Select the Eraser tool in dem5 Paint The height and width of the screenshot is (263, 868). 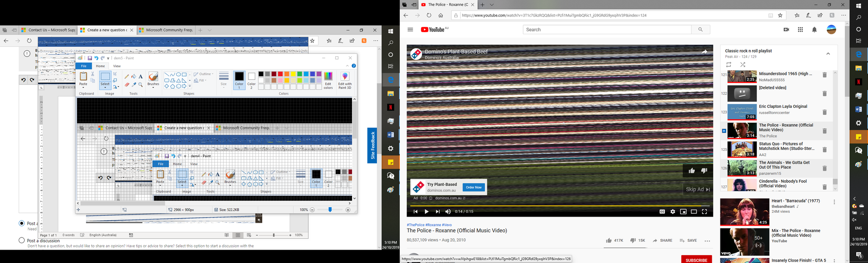tap(127, 84)
